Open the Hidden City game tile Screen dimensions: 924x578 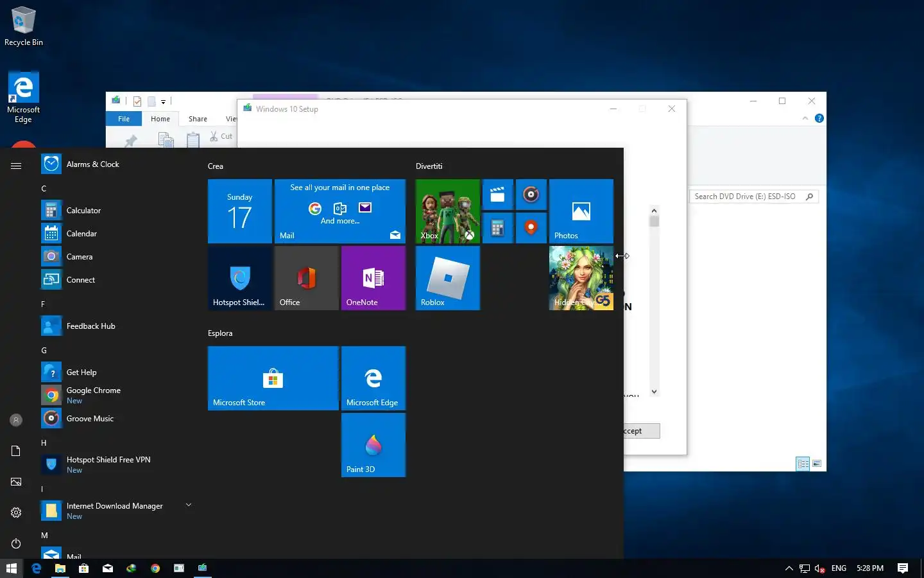(581, 278)
